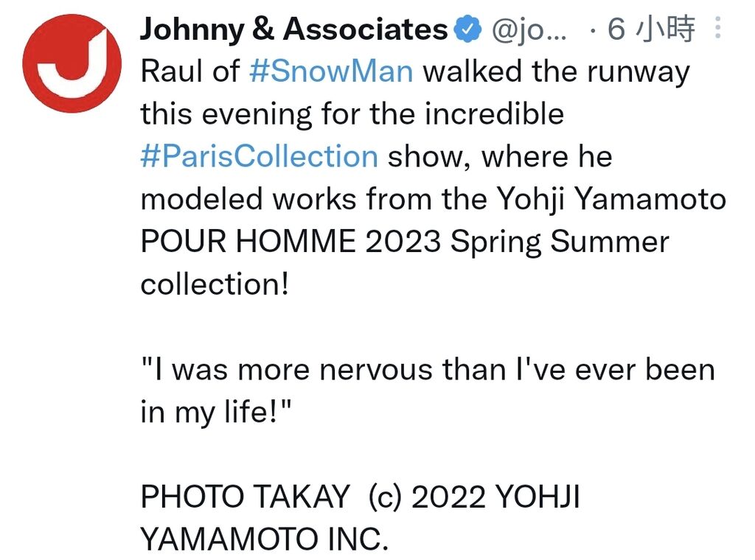Click the blue verified badge

468,29
